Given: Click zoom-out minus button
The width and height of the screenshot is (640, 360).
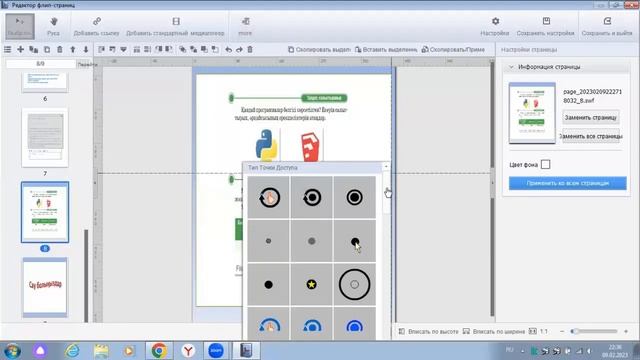Looking at the screenshot, I should click(562, 331).
